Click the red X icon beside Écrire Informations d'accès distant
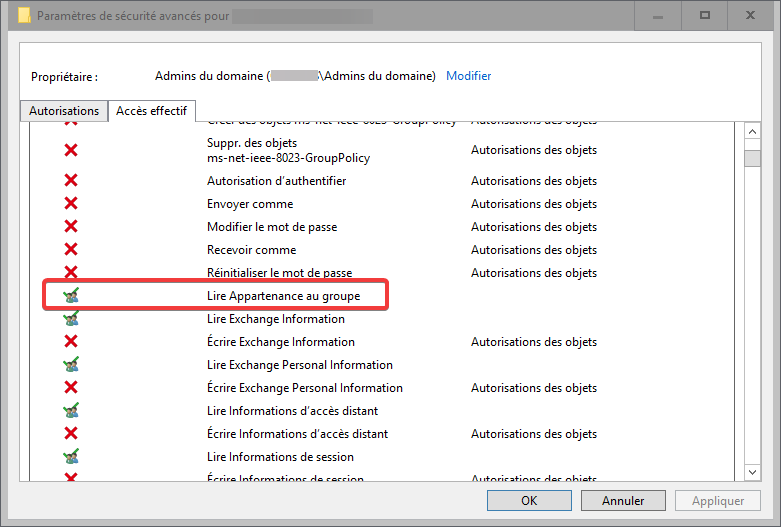Image resolution: width=781 pixels, height=527 pixels. point(71,433)
